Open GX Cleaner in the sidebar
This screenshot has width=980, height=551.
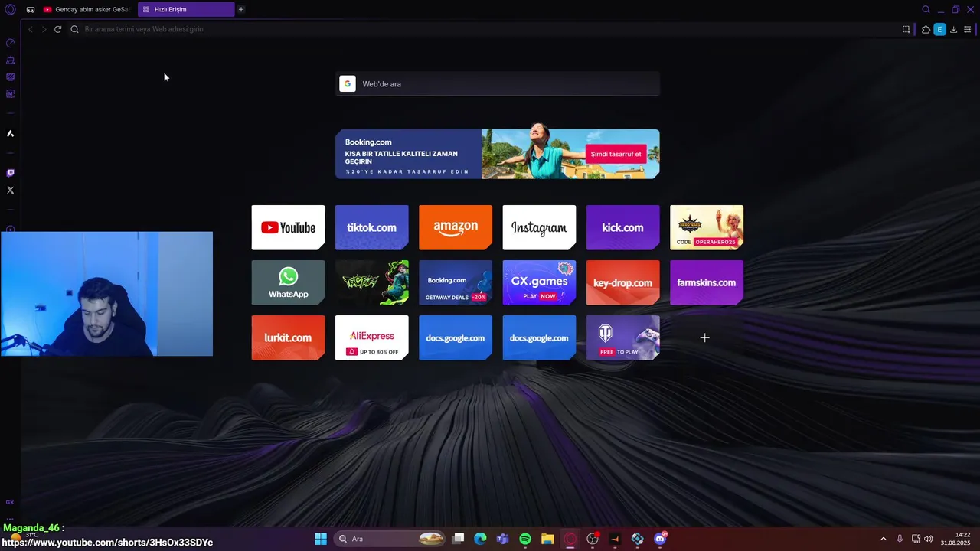point(10,60)
